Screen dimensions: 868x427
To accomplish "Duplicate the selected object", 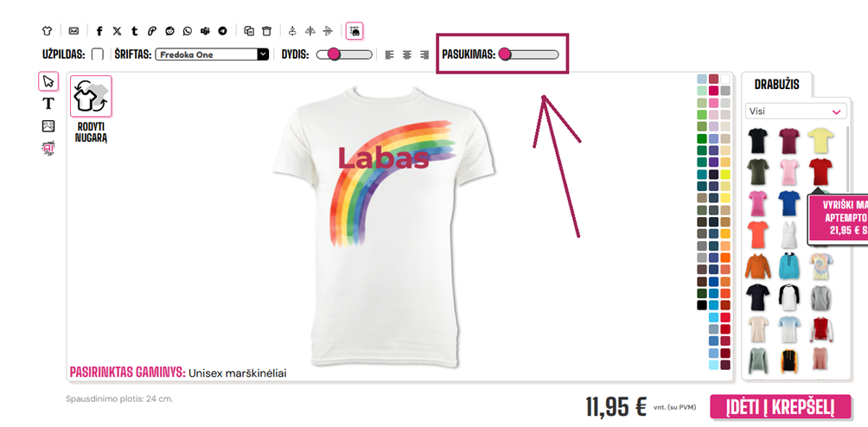I will tap(249, 31).
